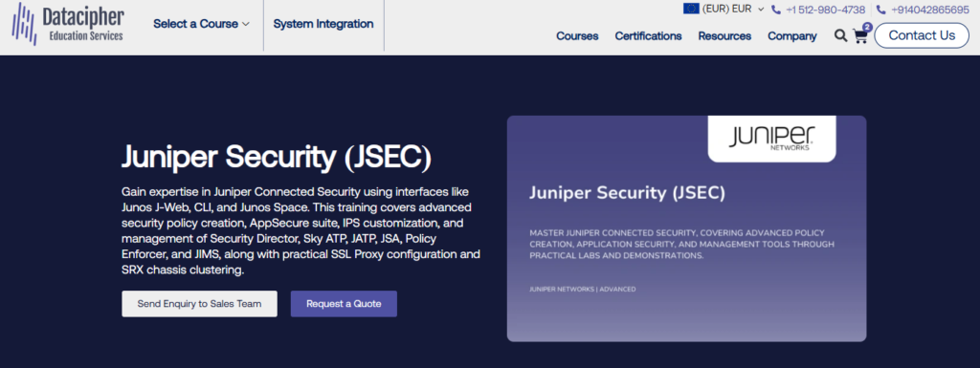Click the cart item count badge
The height and width of the screenshot is (368, 980).
(867, 27)
